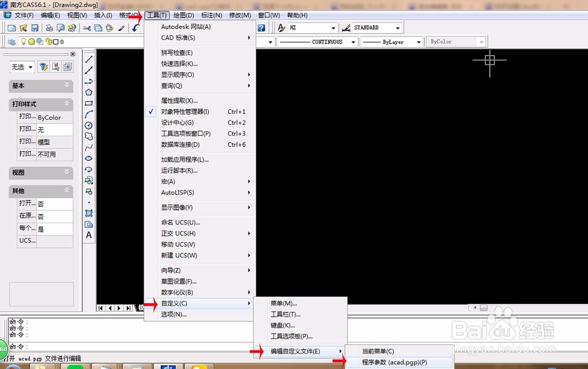Click the Quick Select filter icon
The image size is (588, 369).
[44, 67]
